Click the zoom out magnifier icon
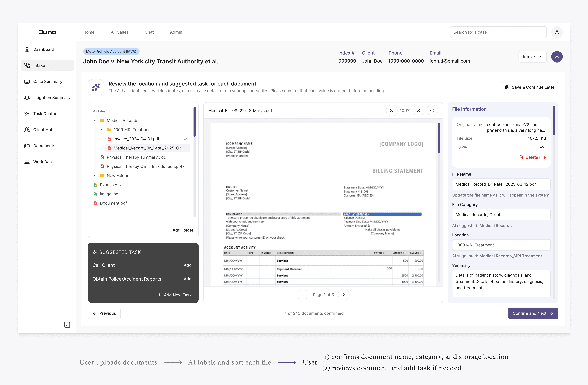The height and width of the screenshot is (385, 588). coord(392,111)
